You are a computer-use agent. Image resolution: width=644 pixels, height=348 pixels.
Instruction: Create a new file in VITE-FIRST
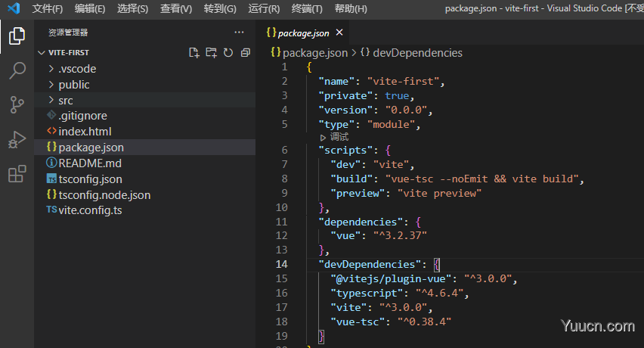(194, 53)
